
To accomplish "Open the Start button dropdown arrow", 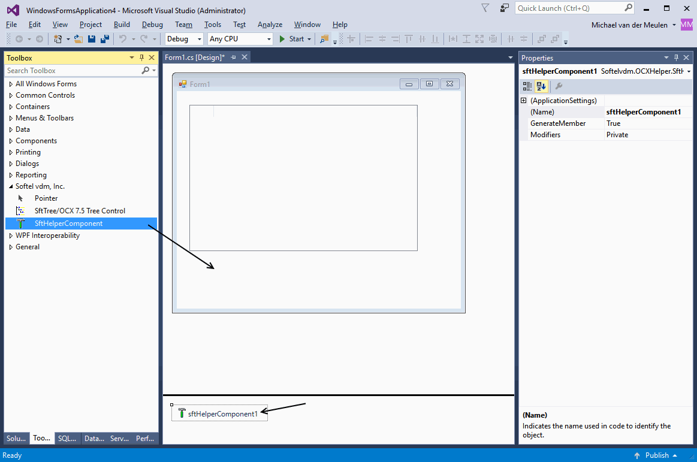I will [309, 39].
